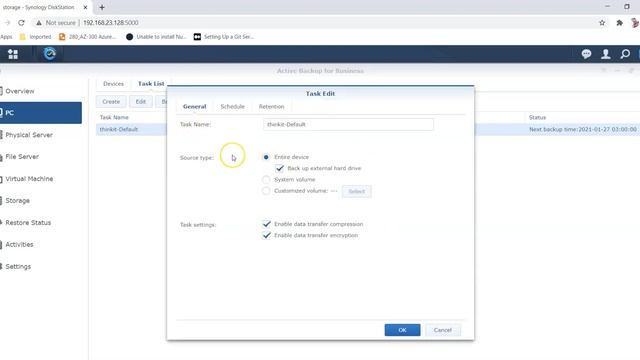Image resolution: width=640 pixels, height=360 pixels.
Task: Click the Next backup time status text
Action: [583, 129]
